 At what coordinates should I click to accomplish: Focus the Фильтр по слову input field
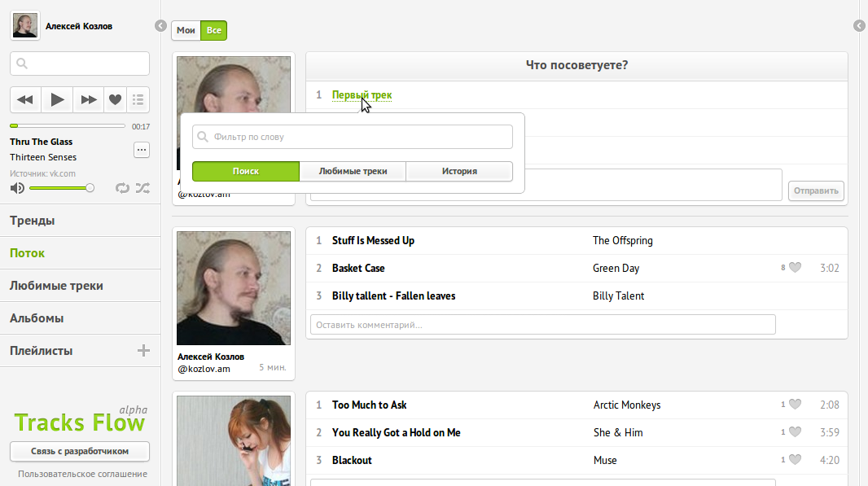point(358,137)
